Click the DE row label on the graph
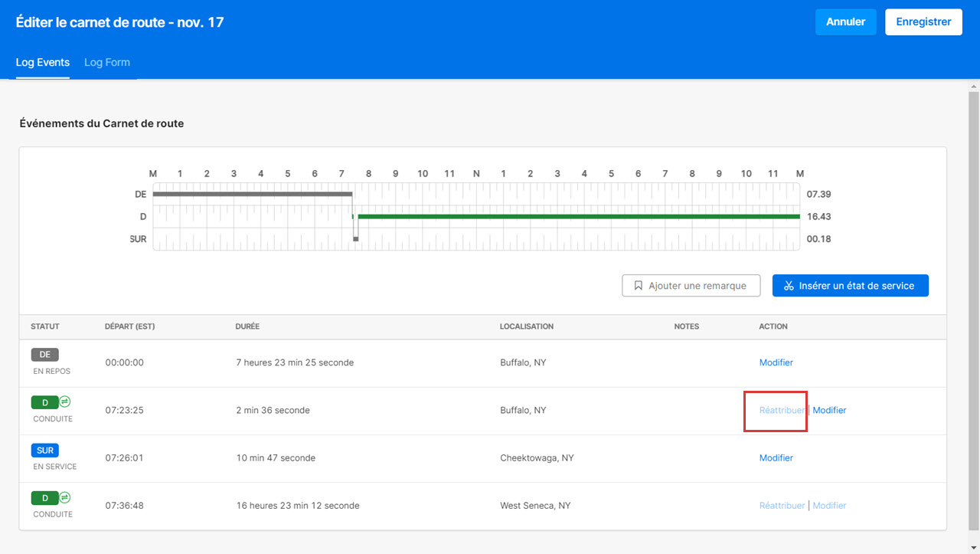 pyautogui.click(x=140, y=195)
